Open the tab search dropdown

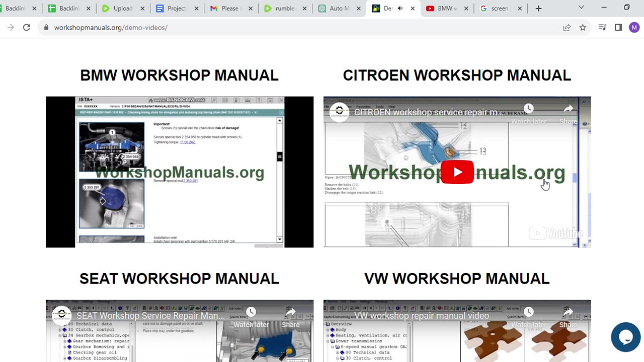(x=581, y=8)
